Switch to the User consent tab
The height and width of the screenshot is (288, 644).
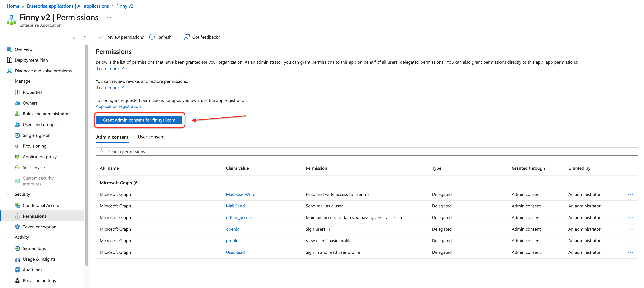tap(151, 137)
